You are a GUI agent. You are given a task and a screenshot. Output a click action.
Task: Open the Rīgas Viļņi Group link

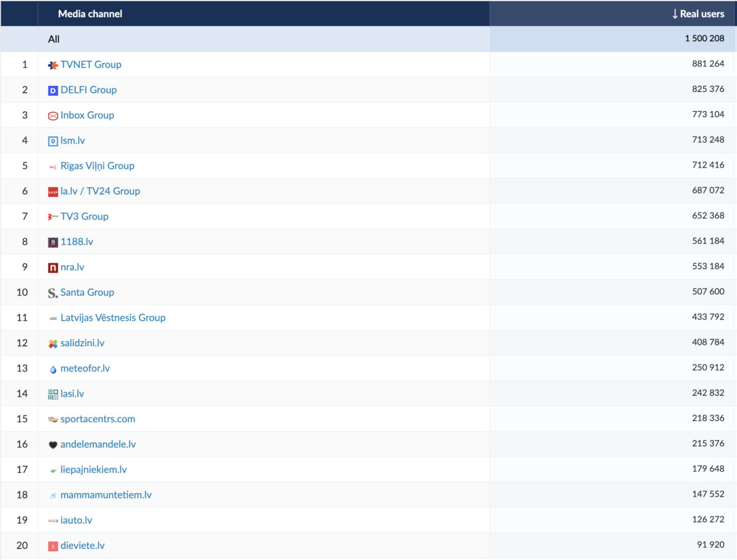click(97, 166)
